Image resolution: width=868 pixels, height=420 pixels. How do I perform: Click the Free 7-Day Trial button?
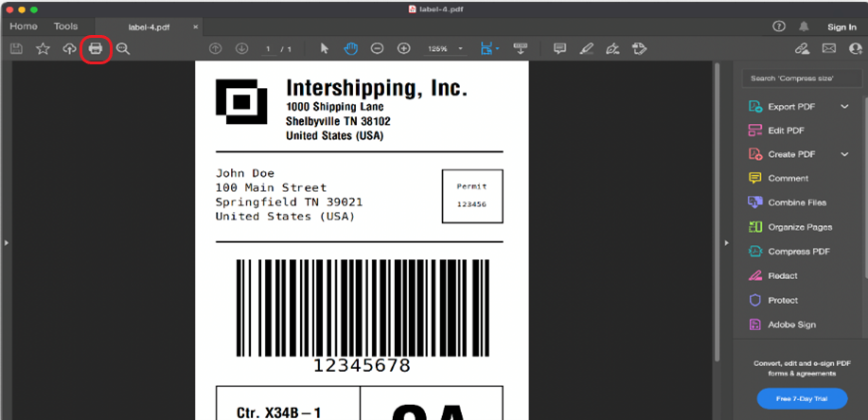click(x=802, y=398)
